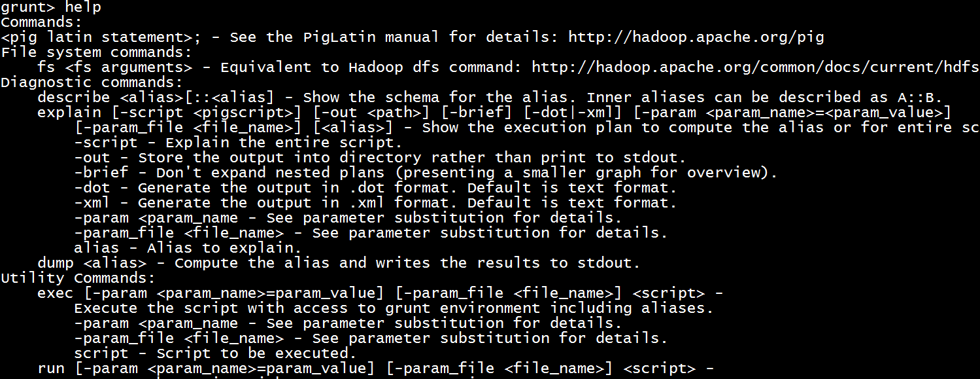
Task: Click the 'dump <alias>' command text
Action: click(x=92, y=263)
